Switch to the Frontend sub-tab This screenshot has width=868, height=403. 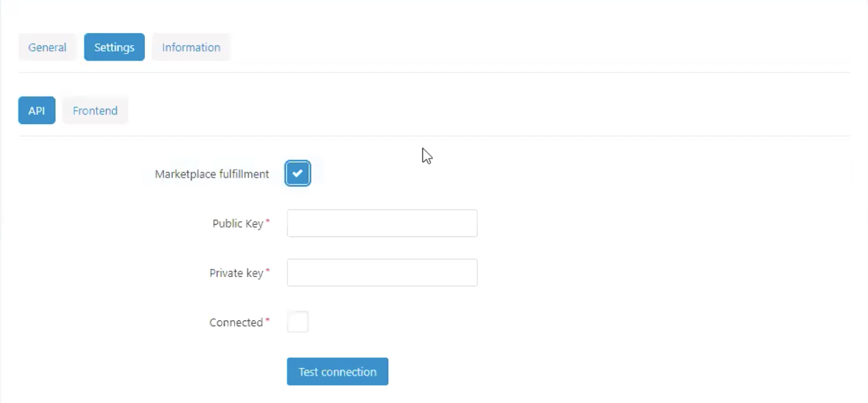95,110
